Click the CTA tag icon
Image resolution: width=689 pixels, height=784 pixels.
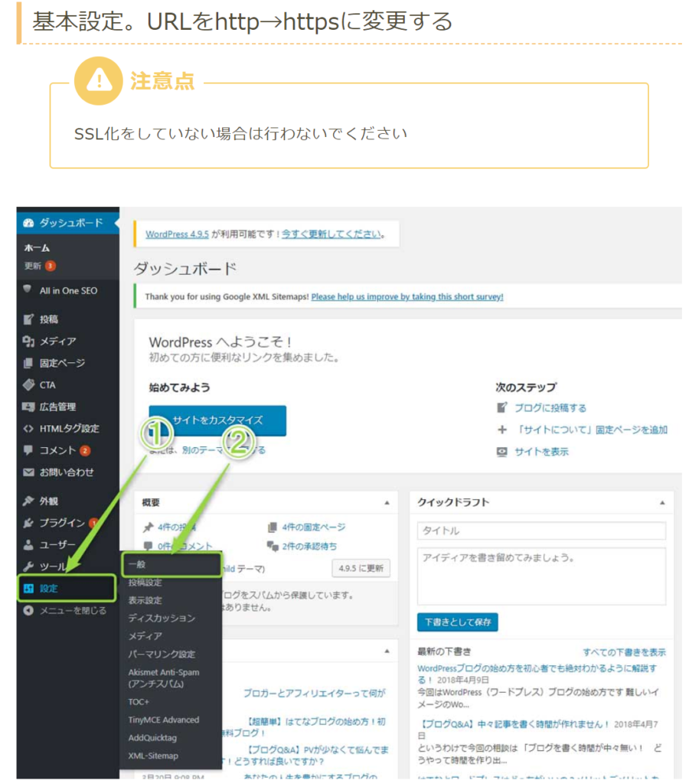pos(28,385)
